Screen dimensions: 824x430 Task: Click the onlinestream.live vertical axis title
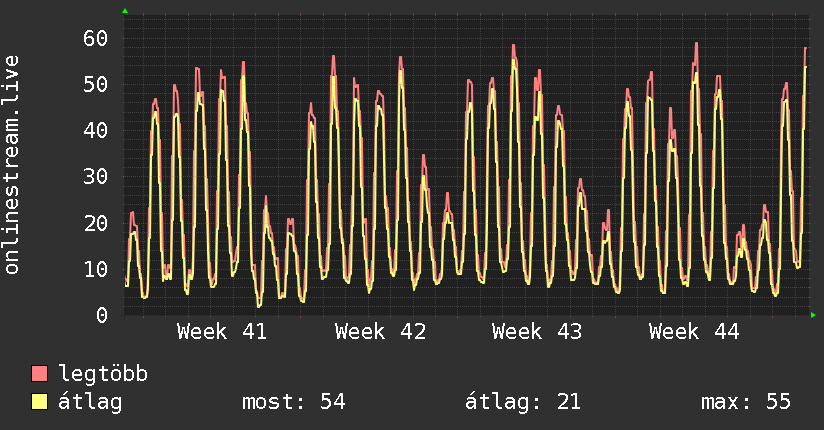tap(11, 165)
